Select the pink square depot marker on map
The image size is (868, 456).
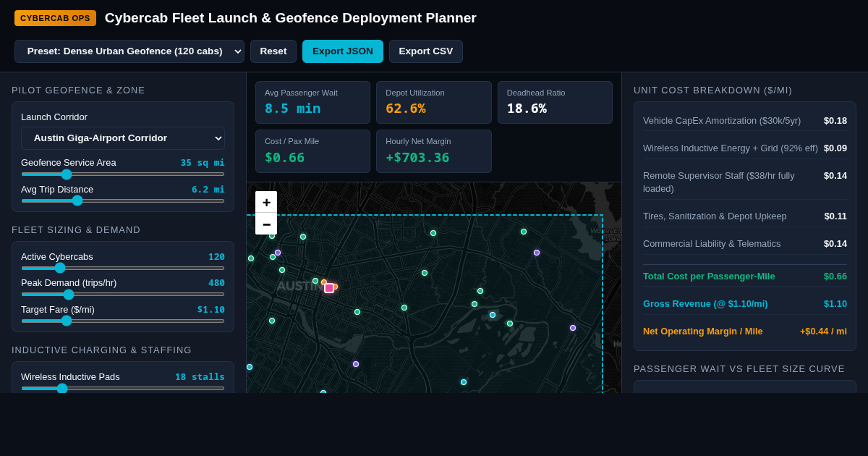[x=329, y=288]
